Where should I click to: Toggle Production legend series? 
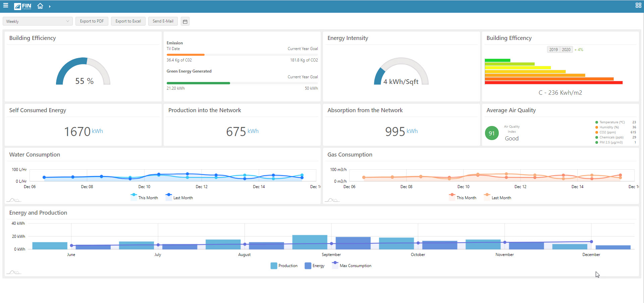[284, 266]
